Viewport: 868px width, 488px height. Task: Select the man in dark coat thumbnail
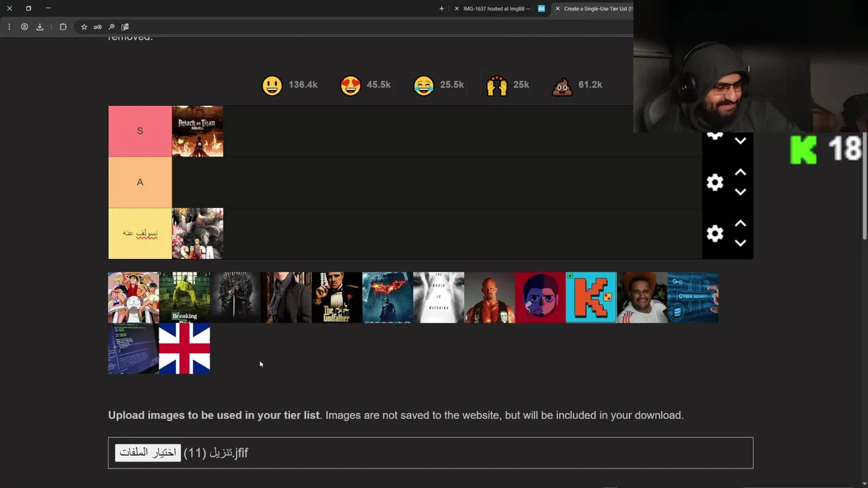[286, 298]
